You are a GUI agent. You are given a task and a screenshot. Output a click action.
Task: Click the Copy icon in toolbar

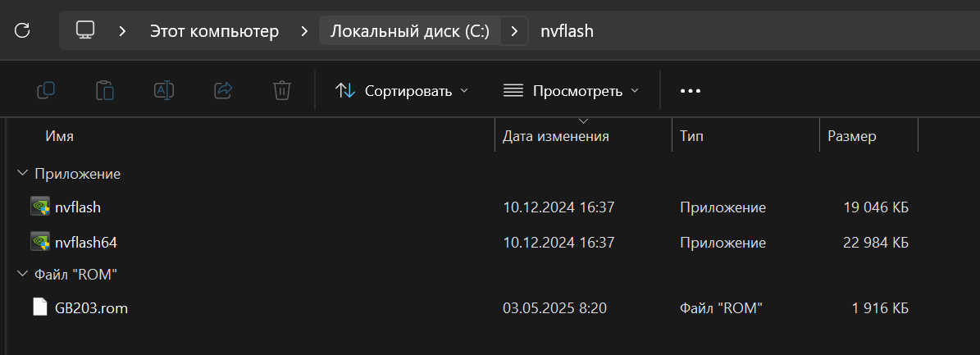click(46, 90)
